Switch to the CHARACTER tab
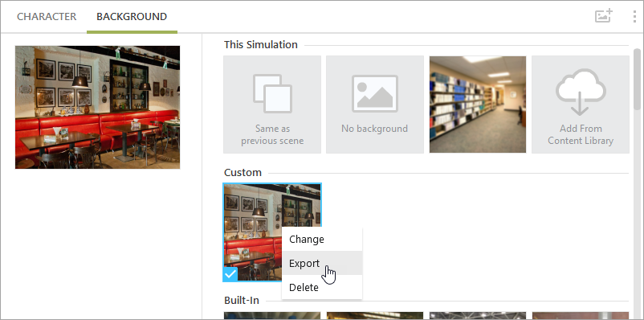 47,16
